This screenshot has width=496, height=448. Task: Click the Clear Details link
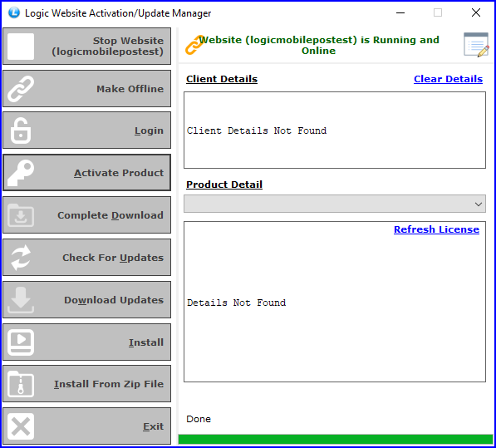(x=449, y=79)
